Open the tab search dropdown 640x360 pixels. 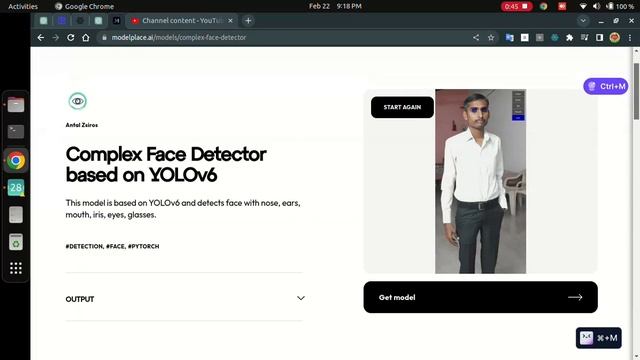pos(583,20)
